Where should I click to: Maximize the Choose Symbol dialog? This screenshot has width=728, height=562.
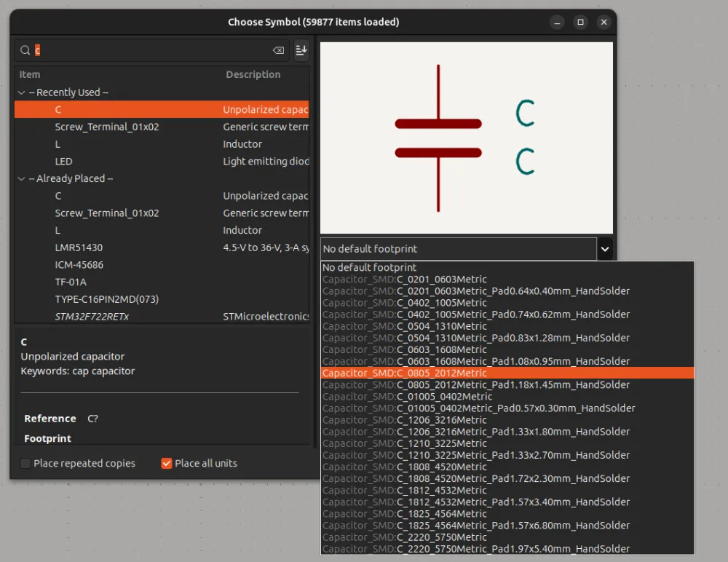pyautogui.click(x=580, y=22)
